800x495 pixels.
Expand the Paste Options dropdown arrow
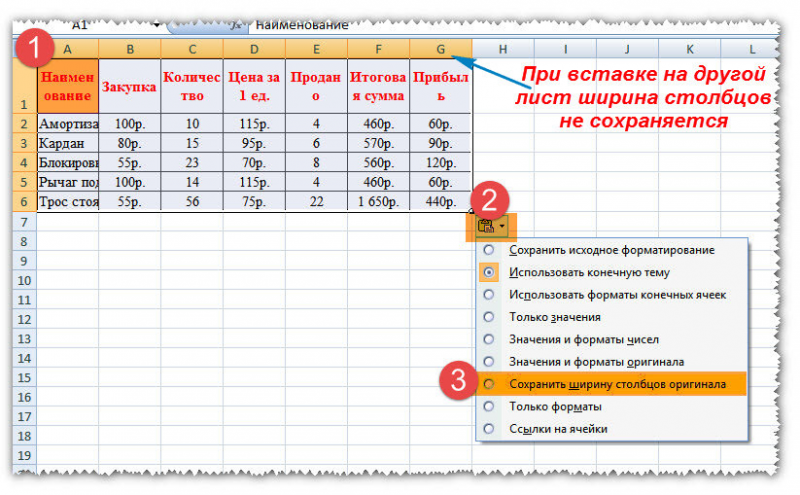click(503, 226)
